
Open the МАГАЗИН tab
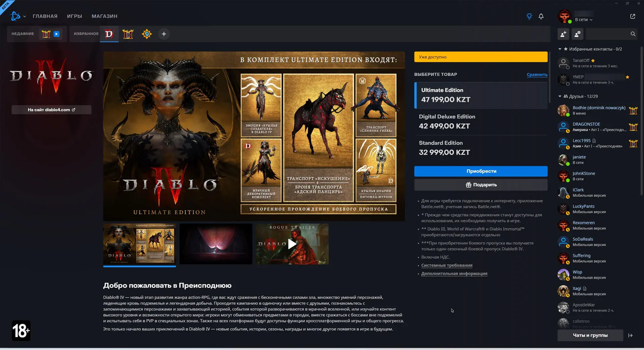[x=104, y=16]
